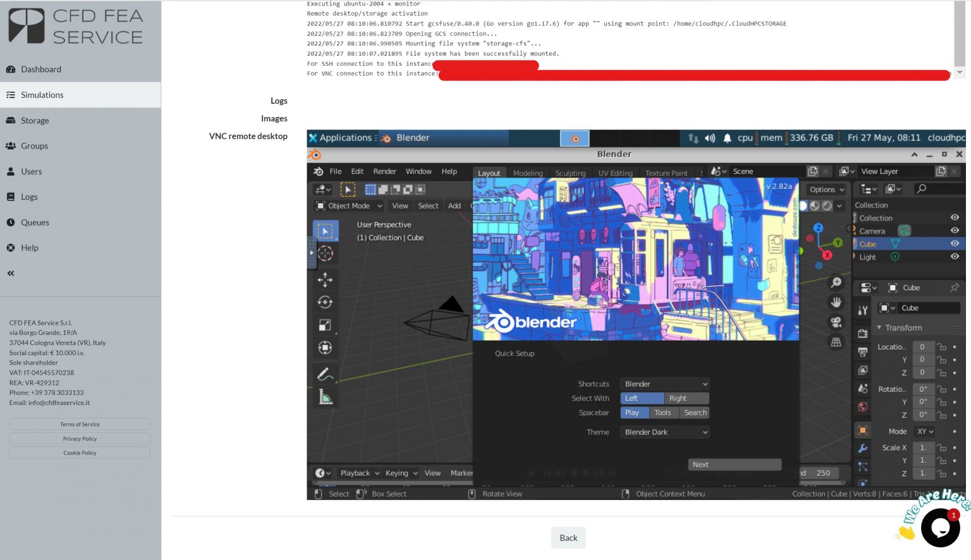Click the Back button below the screenshot

[x=568, y=537]
